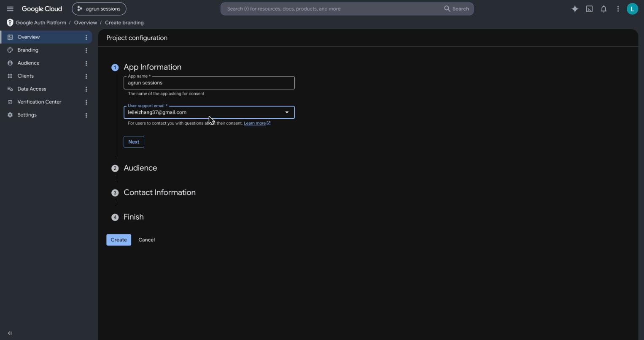Click the Create button

pyautogui.click(x=119, y=240)
